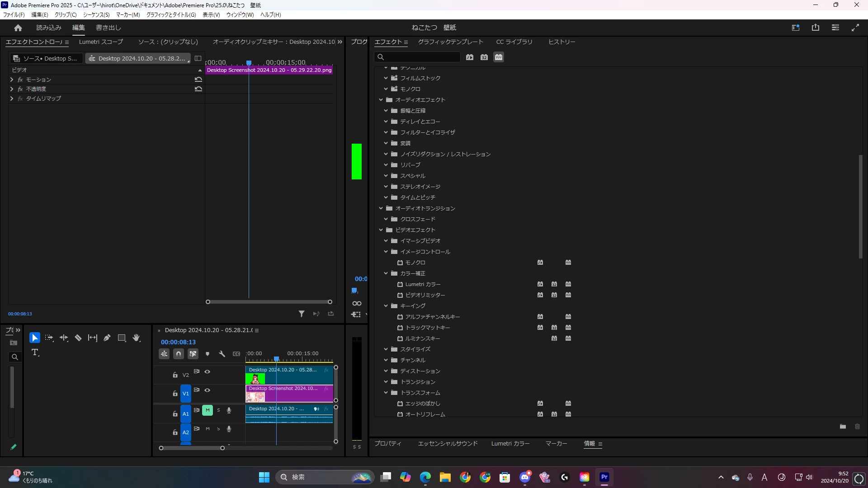Toggle timeline Snap magnet icon
Screen dimensions: 868x488
tap(179, 354)
